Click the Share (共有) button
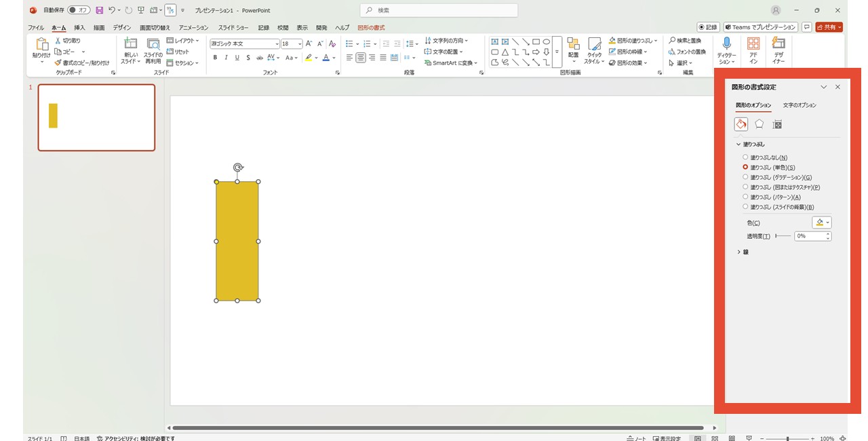The width and height of the screenshot is (868, 441). click(x=829, y=27)
